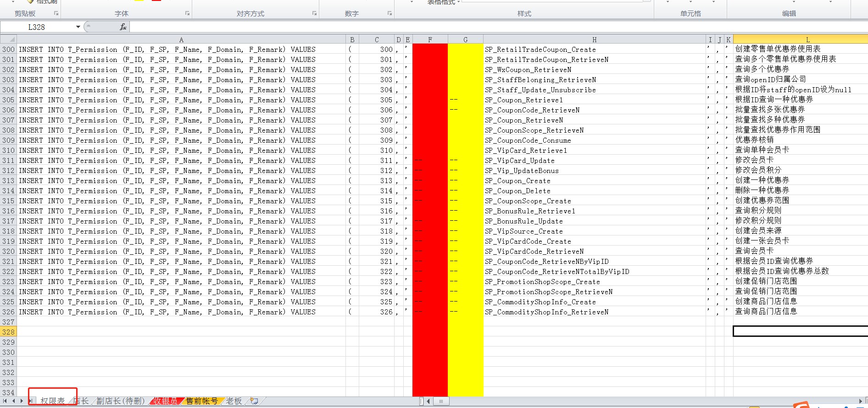Click cell 查询openID归属公司
Screen dimensions: 868x408
(801, 79)
